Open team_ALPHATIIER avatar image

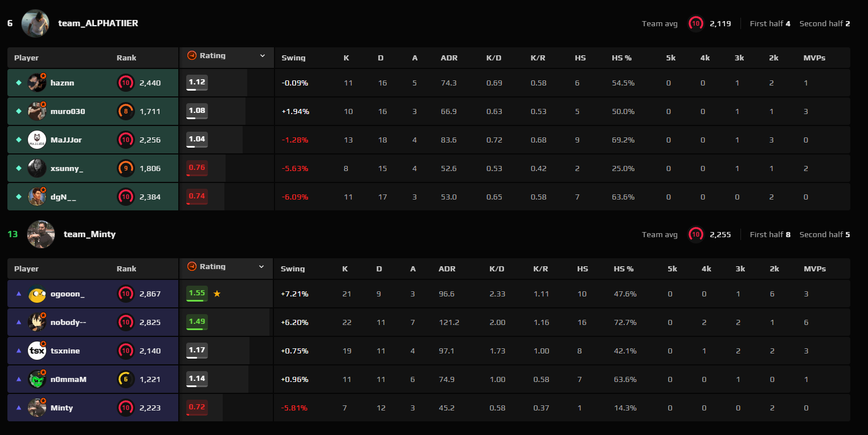tap(35, 23)
